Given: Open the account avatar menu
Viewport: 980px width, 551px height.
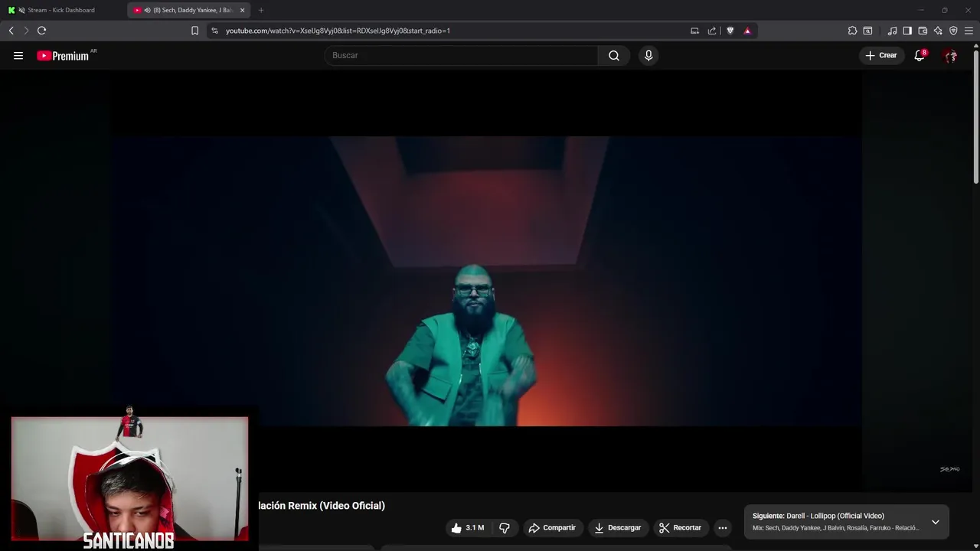Looking at the screenshot, I should (x=950, y=56).
